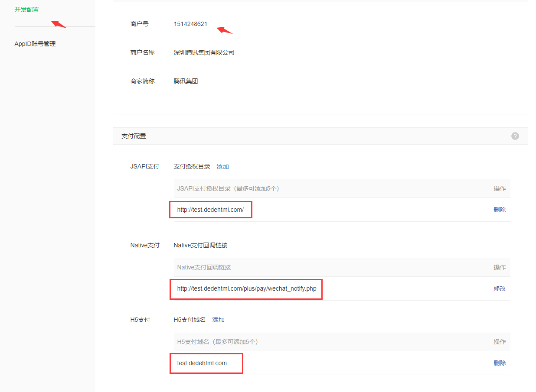536x392 pixels.
Task: Click the wechat_notify.php callback URL
Action: 246,288
